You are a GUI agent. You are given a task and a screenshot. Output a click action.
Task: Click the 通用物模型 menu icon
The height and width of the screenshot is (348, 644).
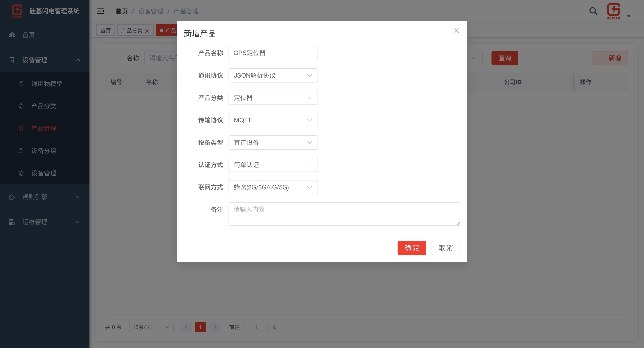coord(21,84)
